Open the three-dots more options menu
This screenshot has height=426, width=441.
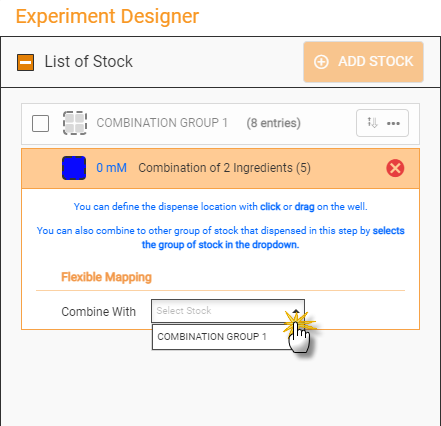(393, 123)
